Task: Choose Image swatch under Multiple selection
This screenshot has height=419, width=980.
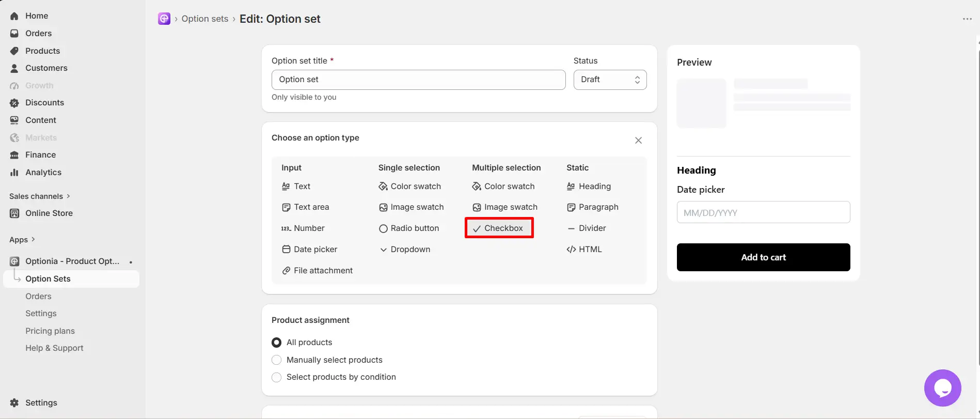Action: [505, 207]
